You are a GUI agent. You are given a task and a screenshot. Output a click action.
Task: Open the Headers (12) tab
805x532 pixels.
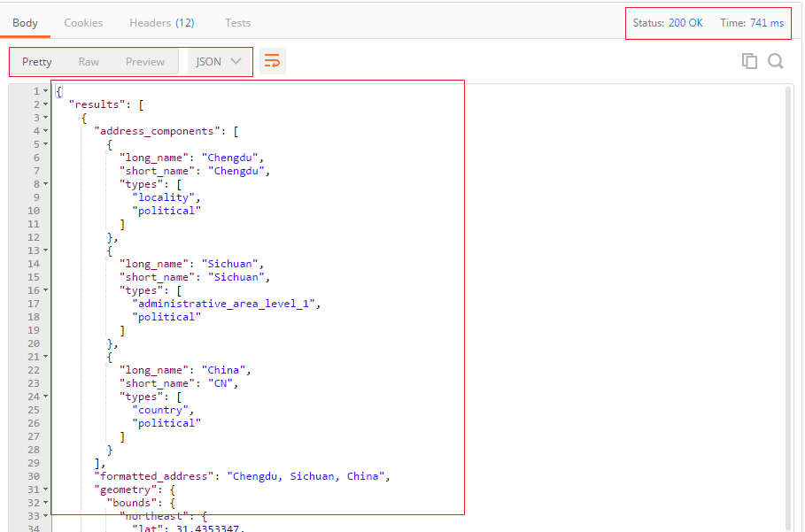[x=162, y=23]
